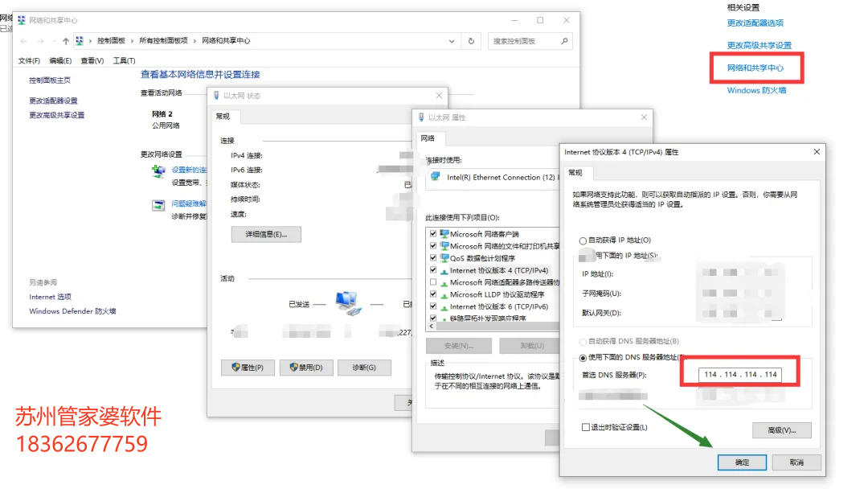Open the 查看(V) menu
The width and height of the screenshot is (868, 489).
point(92,61)
